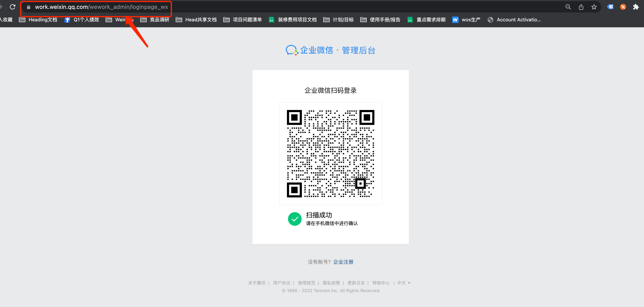Click the 企业微信 管理后台 logo

click(x=330, y=50)
